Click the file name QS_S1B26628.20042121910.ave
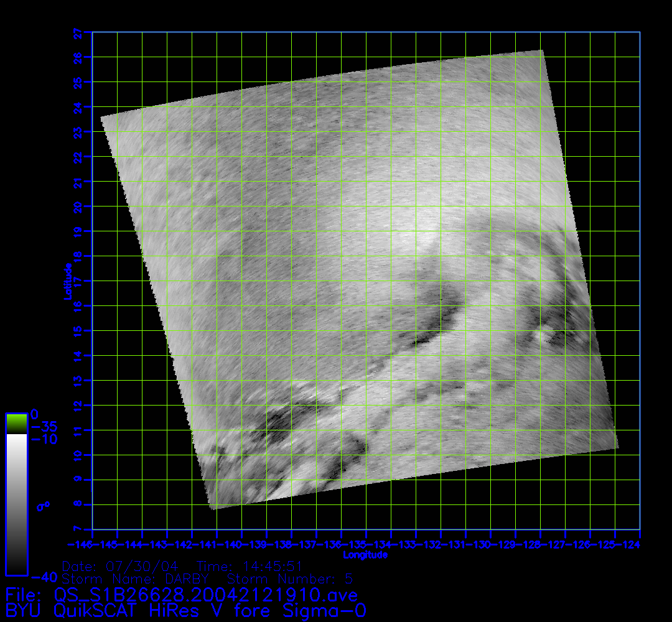This screenshot has width=672, height=622. tap(205, 594)
